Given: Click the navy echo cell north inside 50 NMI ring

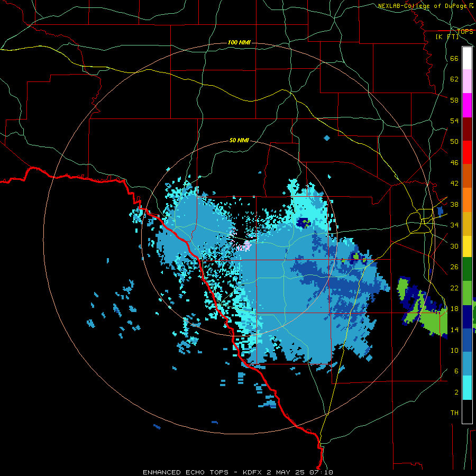Looking at the screenshot, I should (304, 223).
